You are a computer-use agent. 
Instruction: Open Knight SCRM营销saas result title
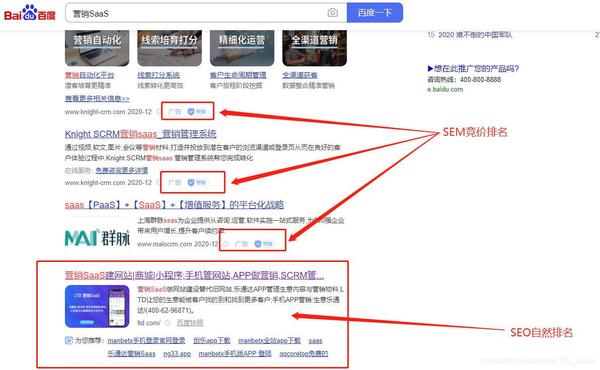(140, 134)
